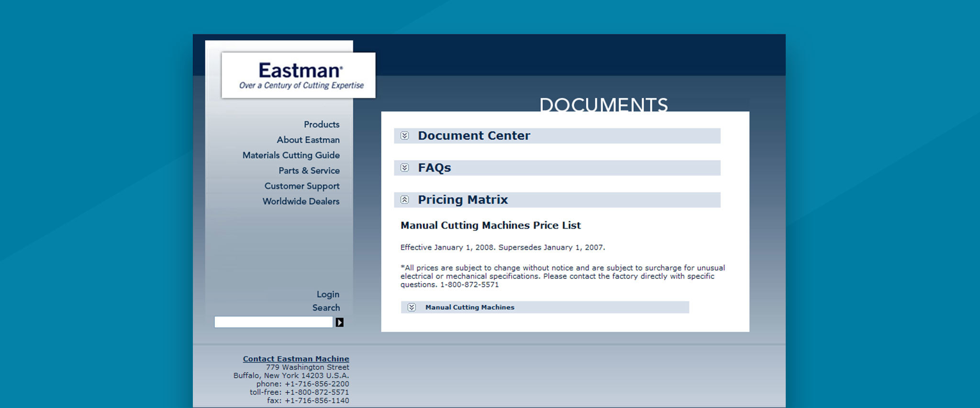Click the phone +1-716-856-2200 line
Image resolution: width=980 pixels, height=408 pixels.
(x=302, y=384)
